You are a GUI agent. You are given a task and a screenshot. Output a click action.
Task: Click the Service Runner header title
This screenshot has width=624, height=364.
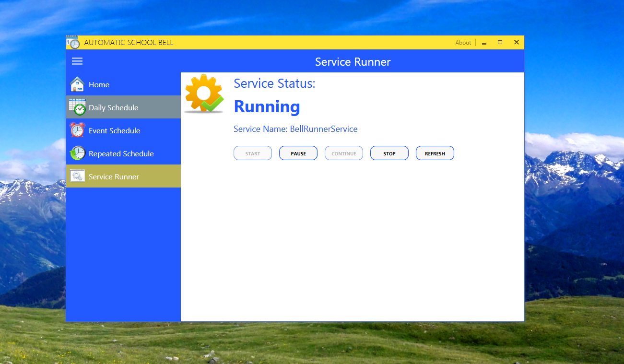353,61
